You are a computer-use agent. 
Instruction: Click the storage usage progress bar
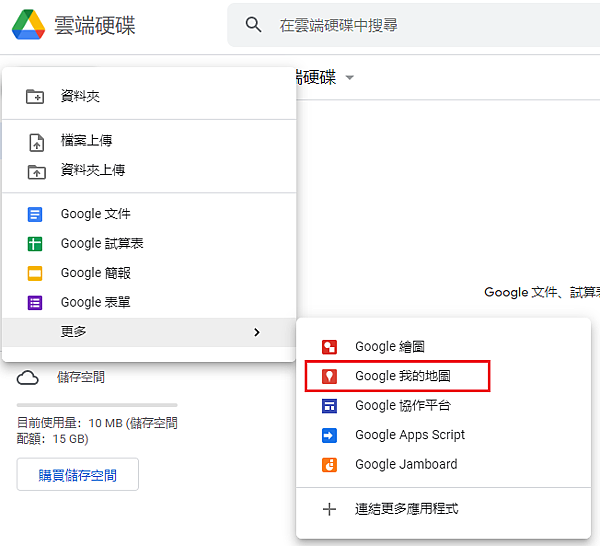tap(97, 405)
